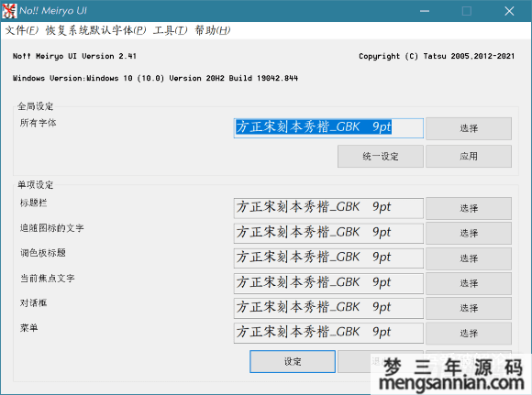This screenshot has width=532, height=395.
Task: Minimize the No!! Meiryo UI window
Action: (425, 11)
